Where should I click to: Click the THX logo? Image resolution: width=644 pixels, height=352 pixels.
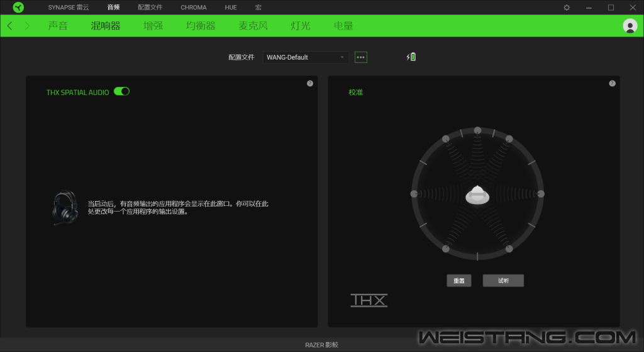(x=369, y=300)
